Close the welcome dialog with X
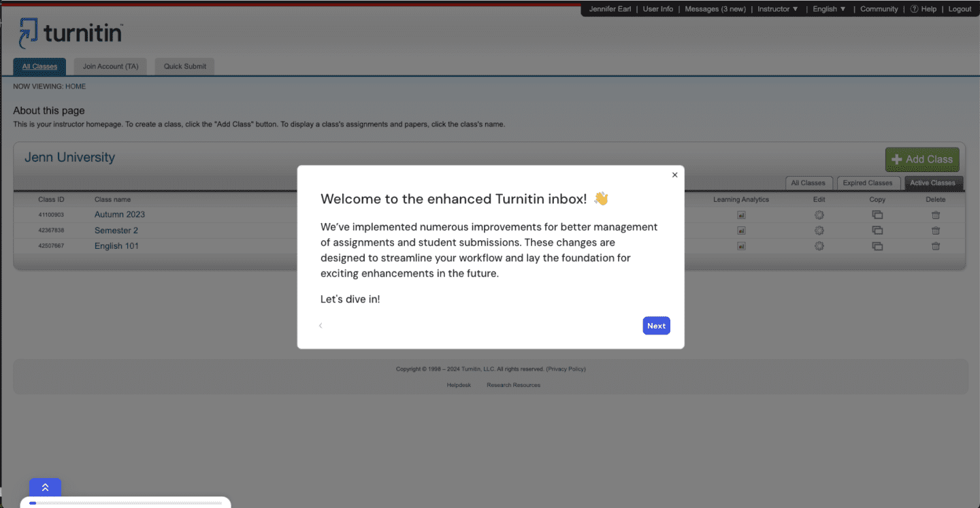 tap(674, 175)
